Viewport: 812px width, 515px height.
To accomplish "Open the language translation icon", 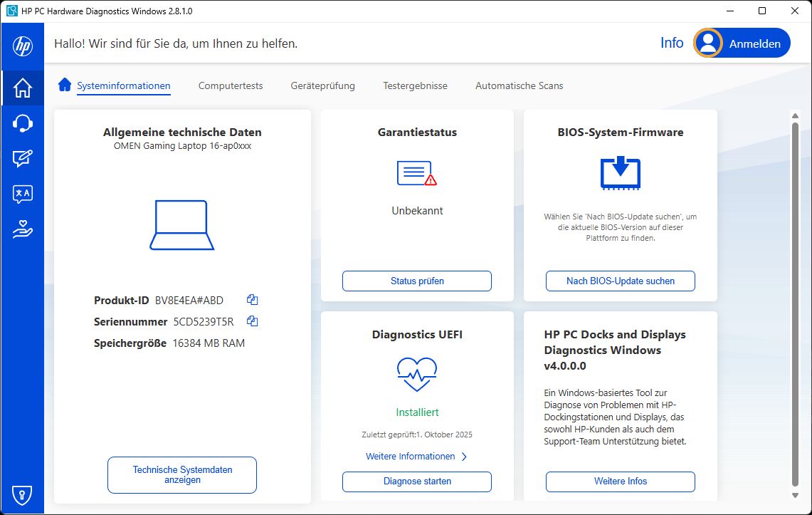I will tap(23, 194).
